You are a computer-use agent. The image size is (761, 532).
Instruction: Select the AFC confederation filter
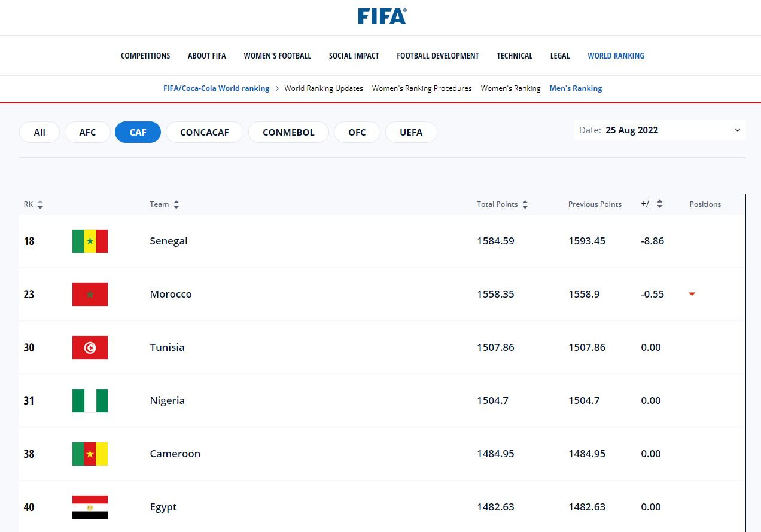coord(87,132)
